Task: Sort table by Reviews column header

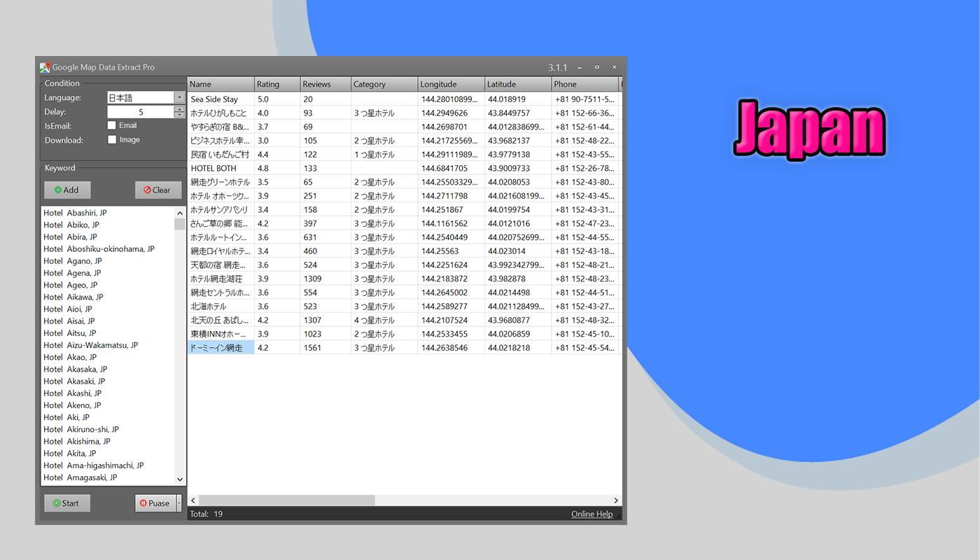Action: click(x=325, y=84)
